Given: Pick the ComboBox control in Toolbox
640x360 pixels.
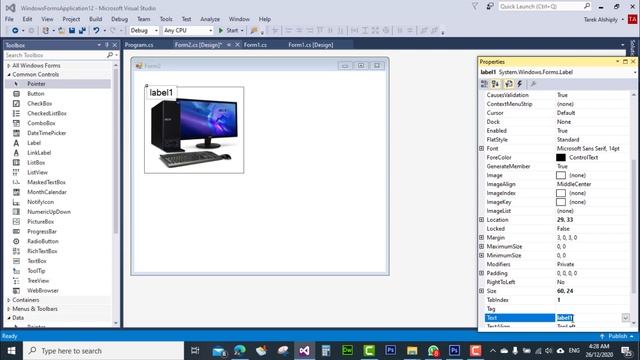Looking at the screenshot, I should [57, 123].
